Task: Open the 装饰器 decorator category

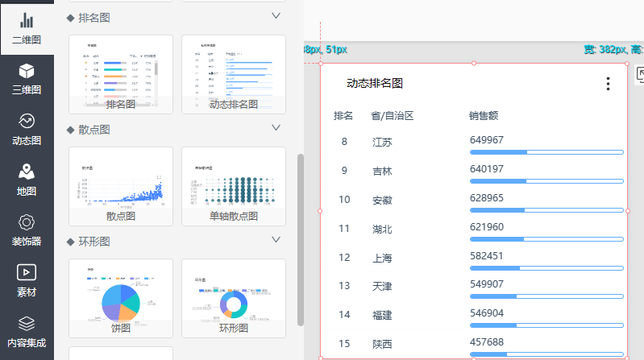Action: tap(27, 230)
